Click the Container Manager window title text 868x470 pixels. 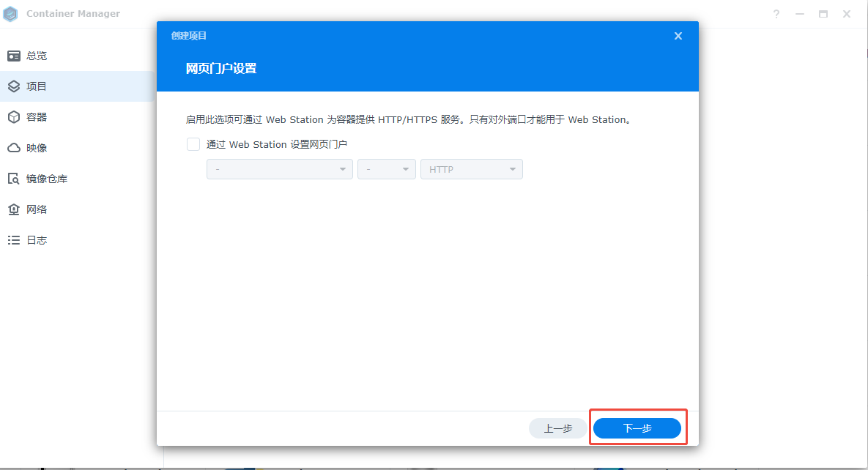pyautogui.click(x=73, y=14)
